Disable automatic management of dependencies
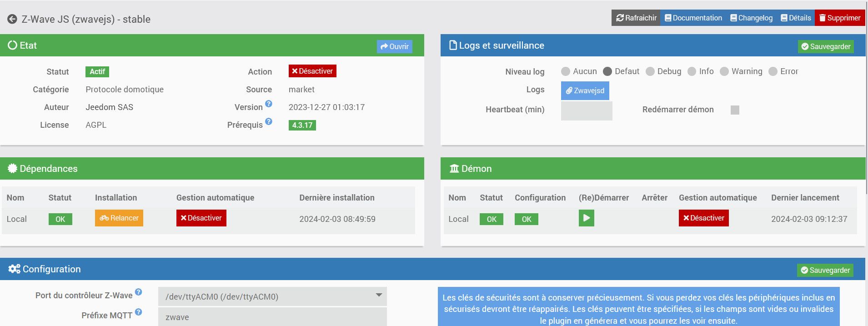Image resolution: width=868 pixels, height=326 pixels. pos(201,218)
